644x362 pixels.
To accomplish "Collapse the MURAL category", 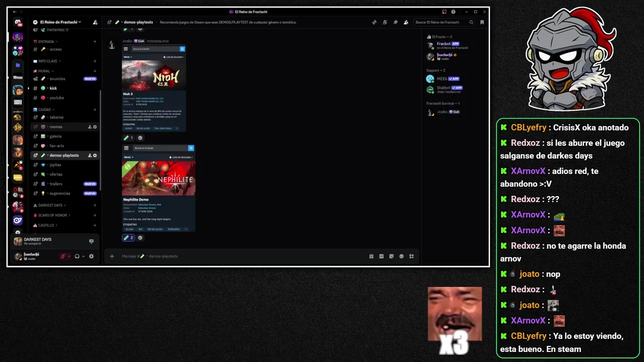I will click(x=44, y=71).
